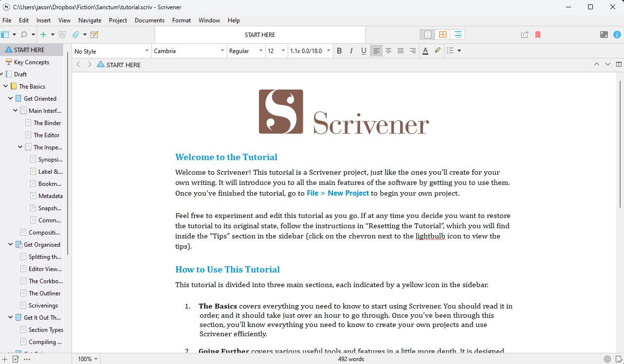Open the Format menu

coord(182,20)
